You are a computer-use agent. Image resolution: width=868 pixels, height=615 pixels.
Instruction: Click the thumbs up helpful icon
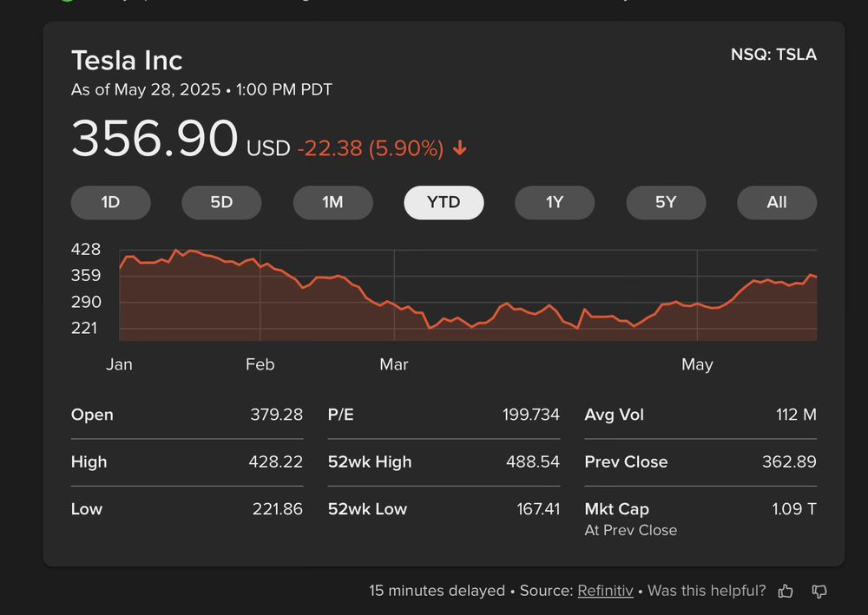786,592
